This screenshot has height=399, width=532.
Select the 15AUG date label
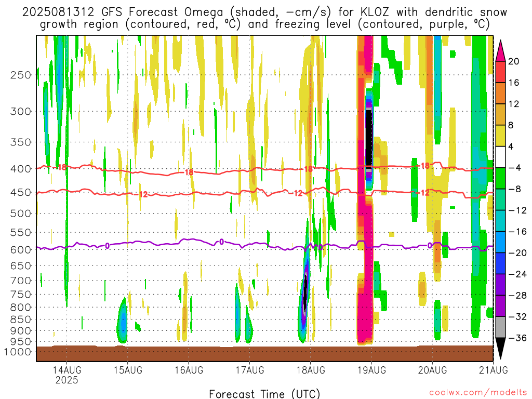click(x=128, y=370)
